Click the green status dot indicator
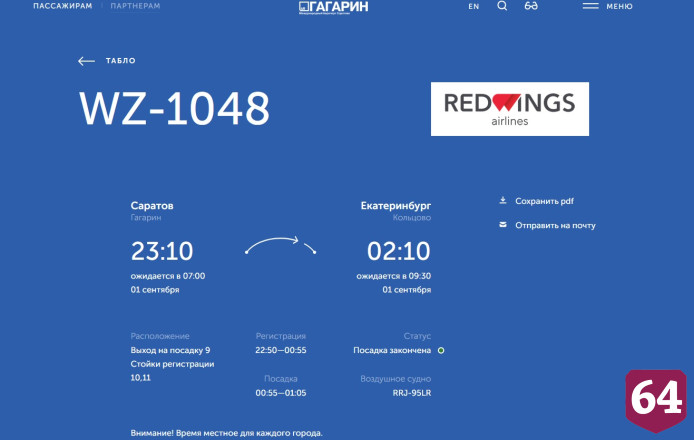 pos(441,350)
